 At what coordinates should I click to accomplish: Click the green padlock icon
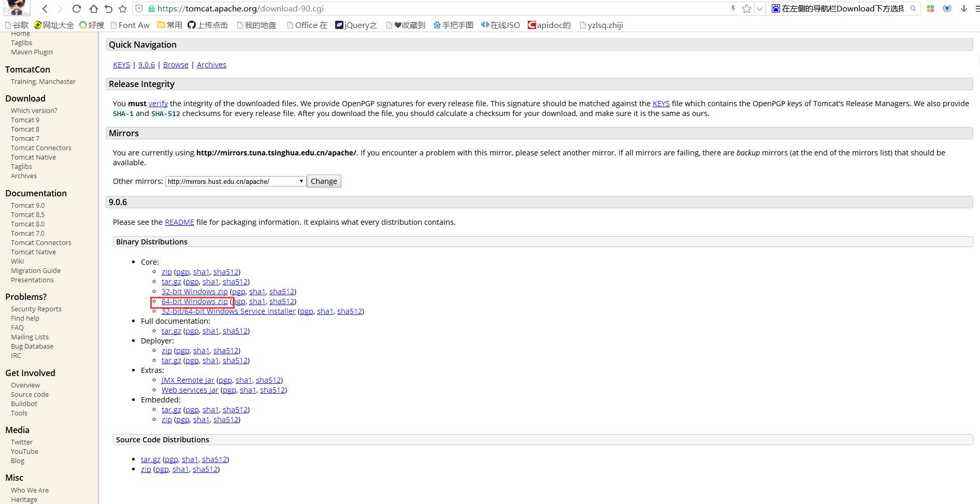[151, 9]
